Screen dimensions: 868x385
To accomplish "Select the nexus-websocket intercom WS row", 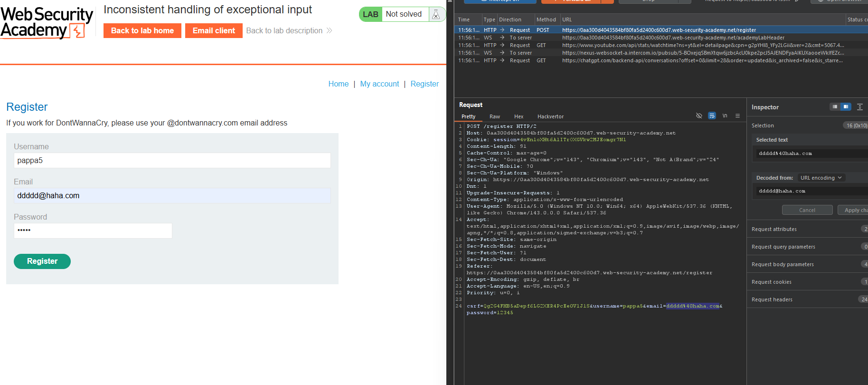I will point(661,53).
